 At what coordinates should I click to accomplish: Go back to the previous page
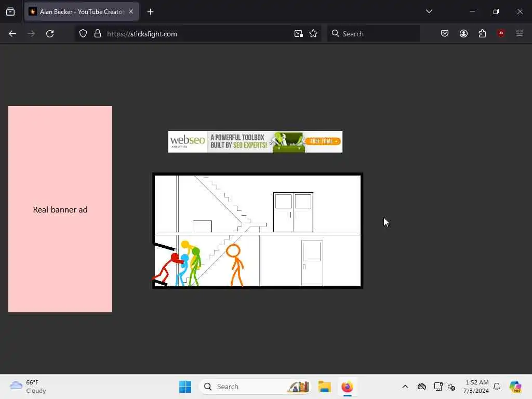(x=12, y=34)
